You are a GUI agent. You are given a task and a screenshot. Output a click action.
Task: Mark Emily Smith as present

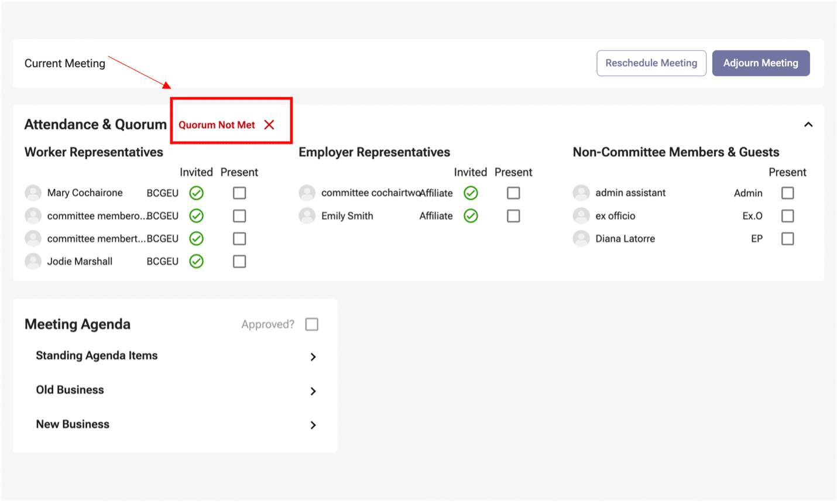tap(513, 215)
